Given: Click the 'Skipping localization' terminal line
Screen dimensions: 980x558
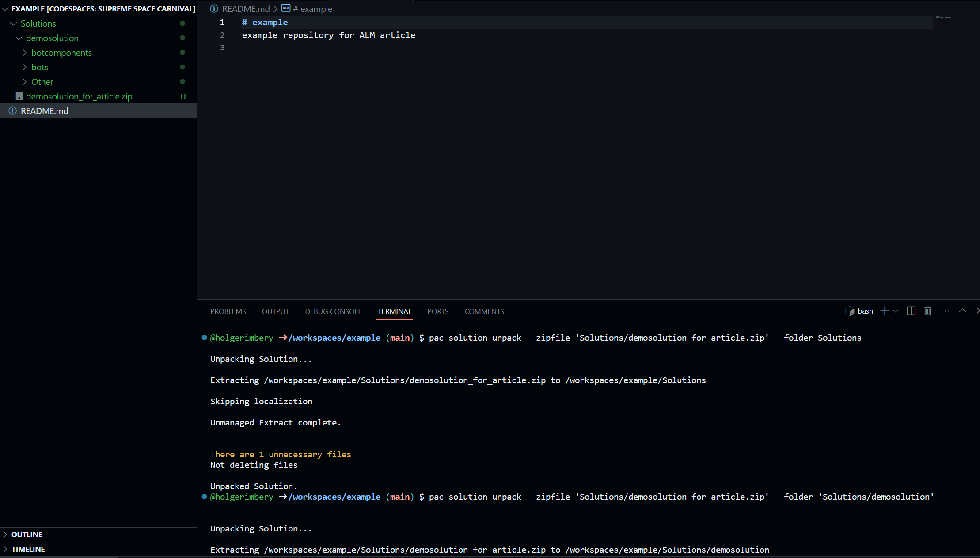Looking at the screenshot, I should pos(261,402).
